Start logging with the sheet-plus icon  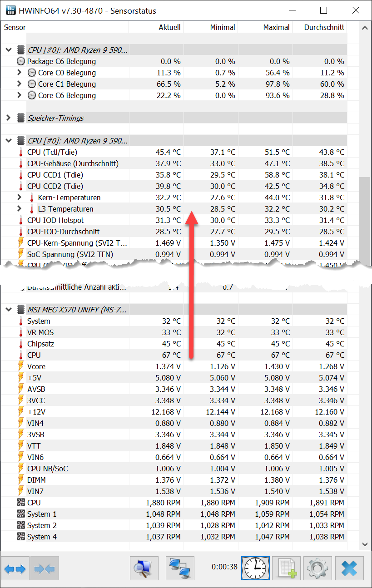[287, 568]
